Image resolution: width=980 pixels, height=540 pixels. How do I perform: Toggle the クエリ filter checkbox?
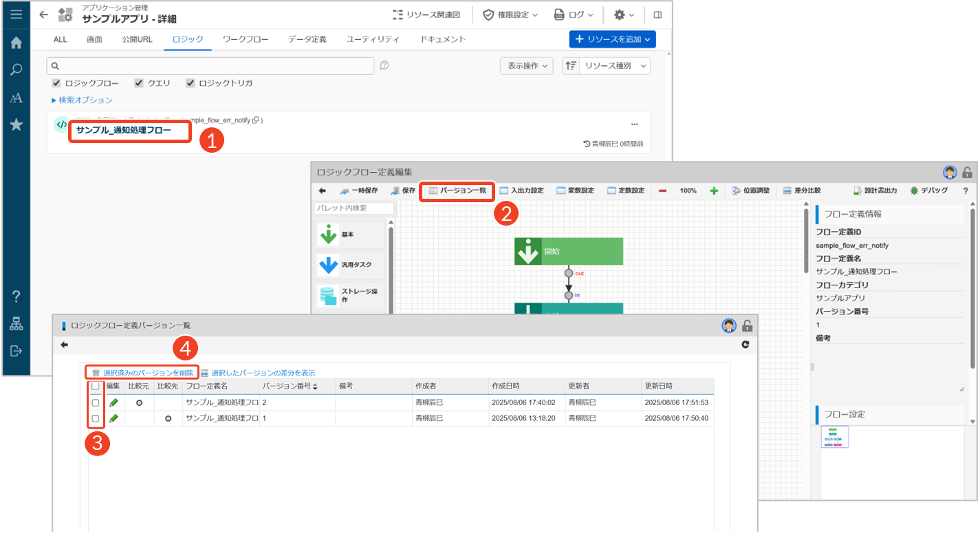(139, 83)
